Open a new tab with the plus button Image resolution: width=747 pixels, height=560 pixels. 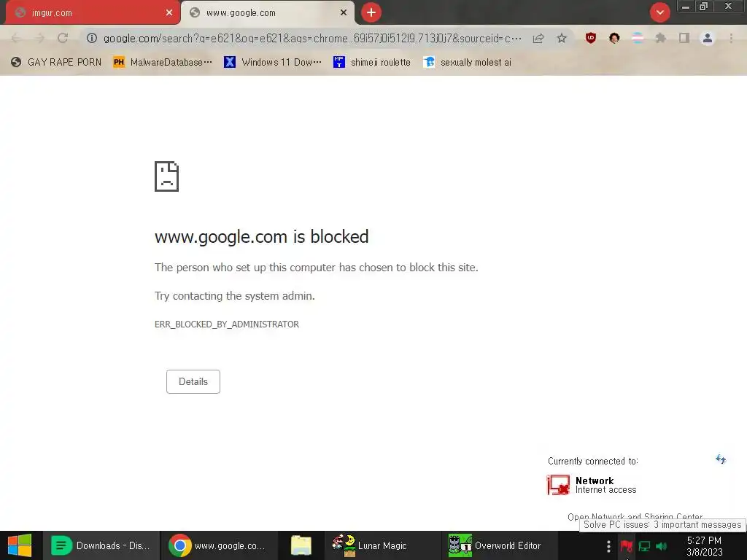click(x=371, y=13)
